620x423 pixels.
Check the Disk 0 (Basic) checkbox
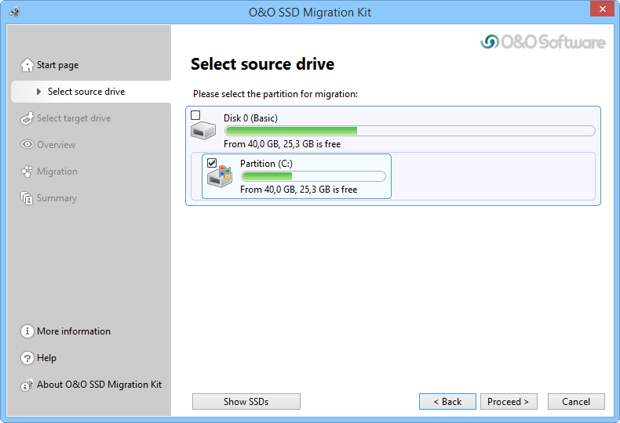click(195, 115)
